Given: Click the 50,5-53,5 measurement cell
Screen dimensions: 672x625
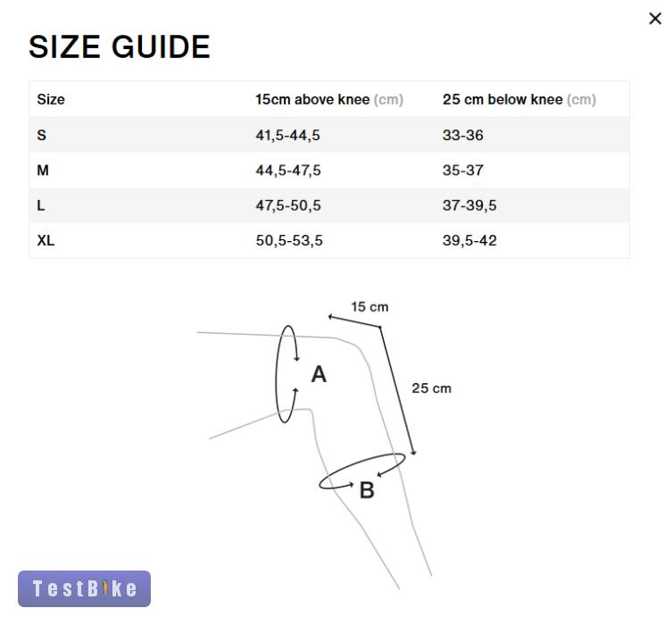Looking at the screenshot, I should click(x=289, y=241).
